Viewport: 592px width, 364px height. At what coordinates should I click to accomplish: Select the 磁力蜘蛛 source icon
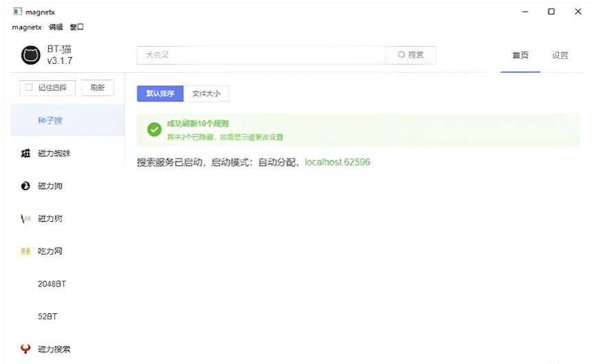(x=25, y=153)
